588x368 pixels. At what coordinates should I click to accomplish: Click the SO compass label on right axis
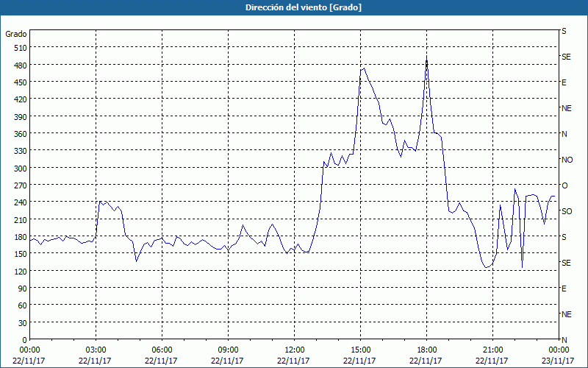pos(567,211)
